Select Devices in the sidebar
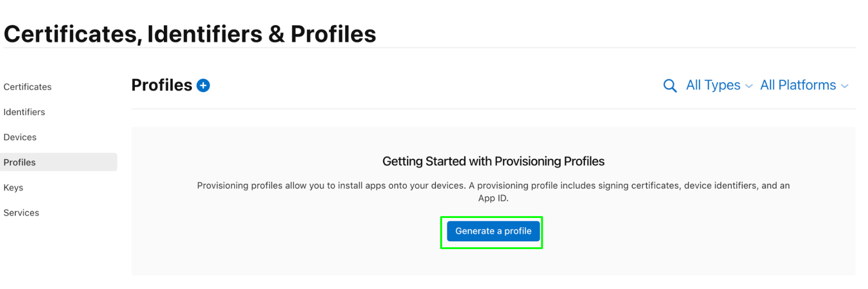The width and height of the screenshot is (868, 289). pos(20,137)
